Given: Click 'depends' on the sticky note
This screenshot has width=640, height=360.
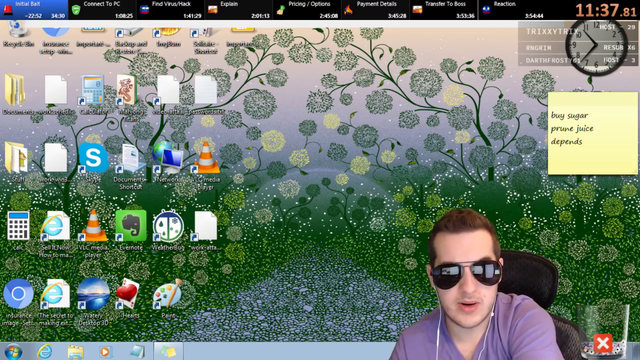Looking at the screenshot, I should [x=566, y=142].
